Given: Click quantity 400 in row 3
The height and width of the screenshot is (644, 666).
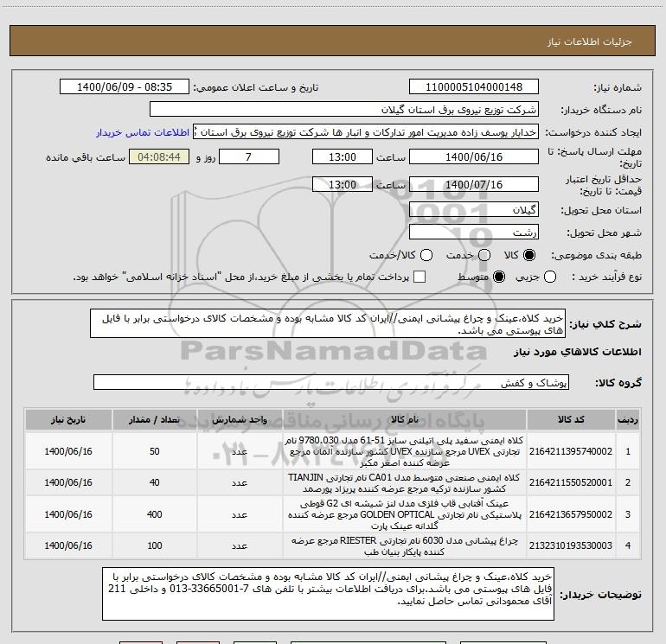Looking at the screenshot, I should point(155,514).
